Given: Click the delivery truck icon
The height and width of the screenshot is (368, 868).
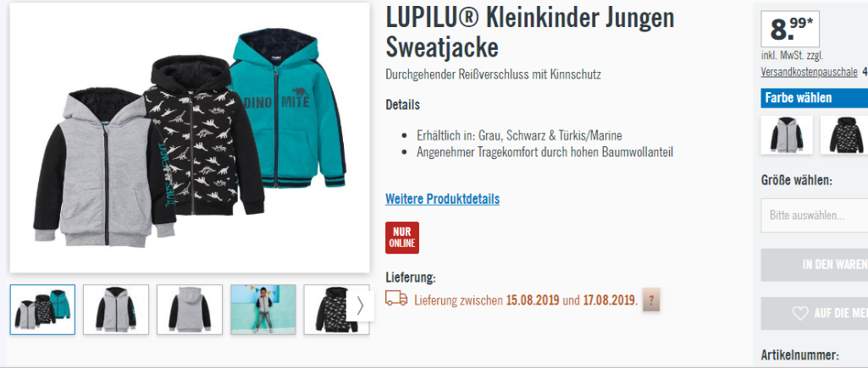Looking at the screenshot, I should point(396,299).
